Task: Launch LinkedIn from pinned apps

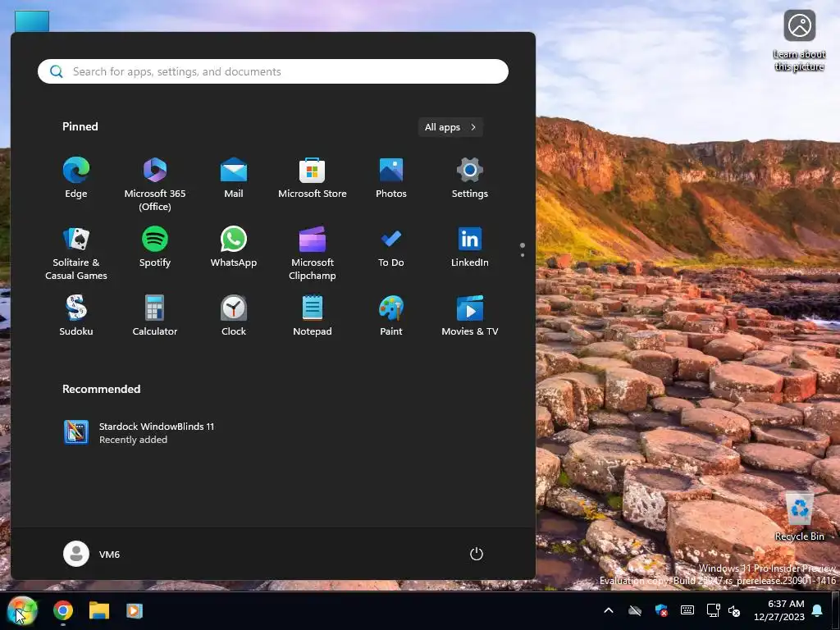Action: [470, 247]
